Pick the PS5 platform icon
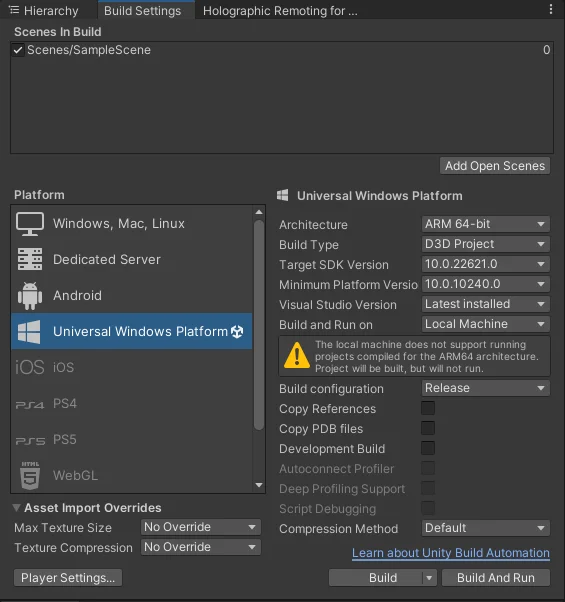Screen dimensions: 565x602 tap(30, 441)
